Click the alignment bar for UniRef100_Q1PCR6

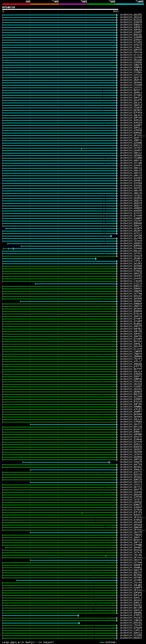click(57, 236)
